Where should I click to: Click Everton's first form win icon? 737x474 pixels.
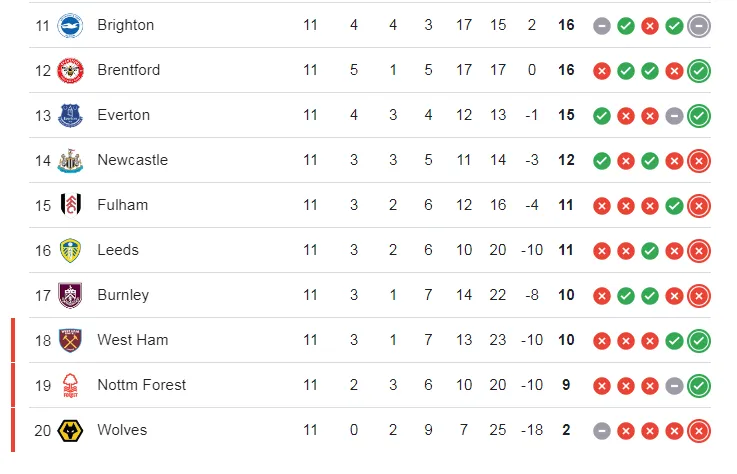click(x=601, y=115)
